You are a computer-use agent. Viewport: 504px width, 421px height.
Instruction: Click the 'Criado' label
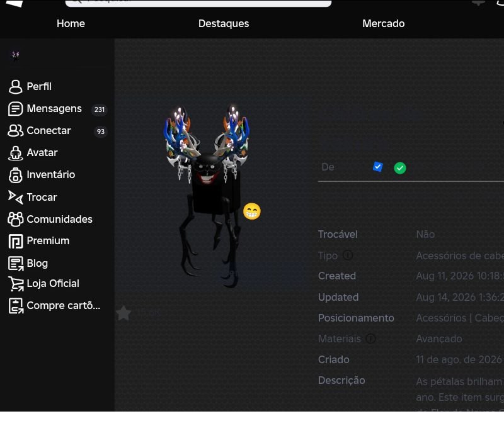click(x=334, y=360)
